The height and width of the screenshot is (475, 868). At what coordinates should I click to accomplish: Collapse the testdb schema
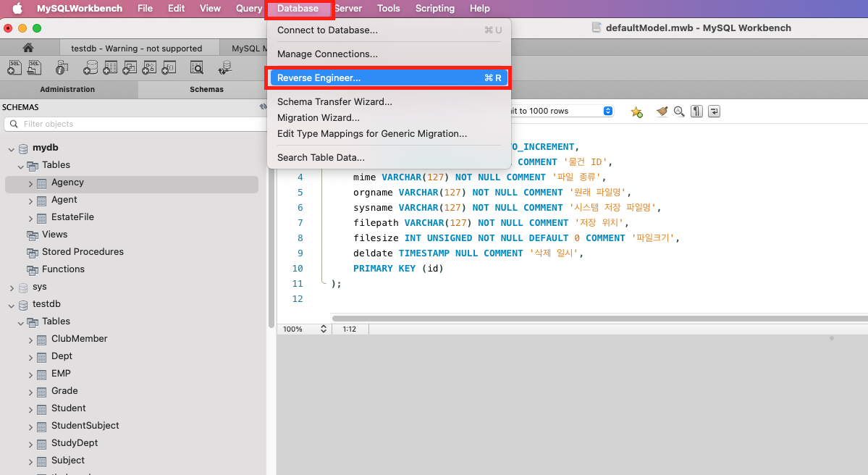click(11, 305)
